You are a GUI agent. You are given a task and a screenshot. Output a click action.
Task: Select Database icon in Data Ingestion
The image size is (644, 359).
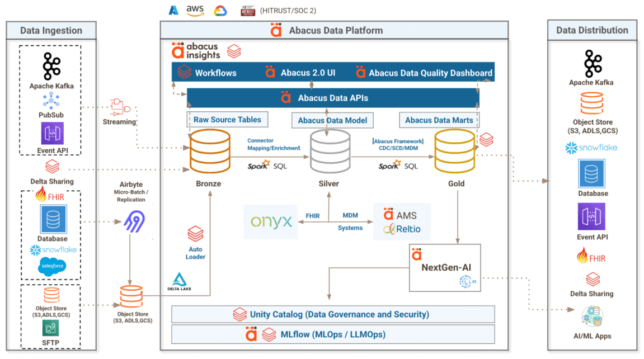(53, 219)
